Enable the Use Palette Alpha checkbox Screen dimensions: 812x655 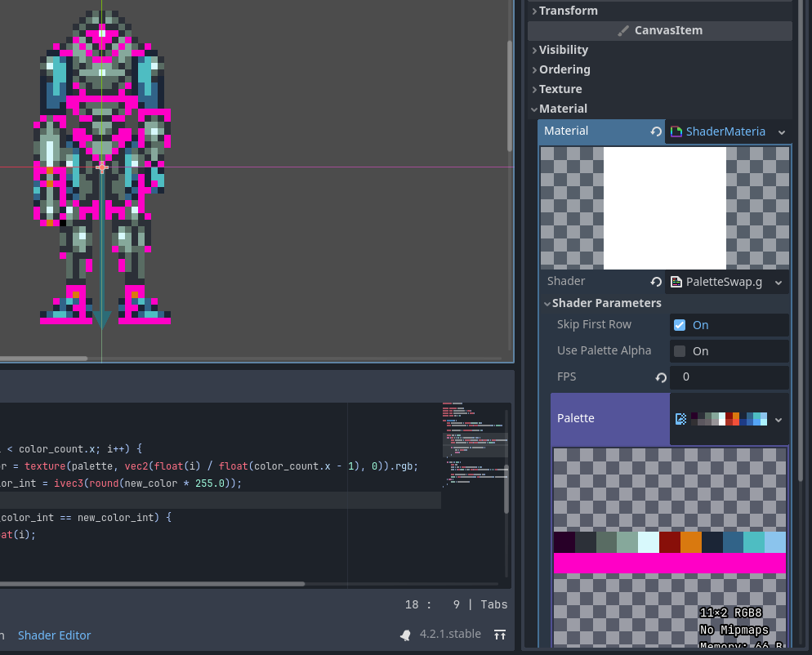(679, 351)
